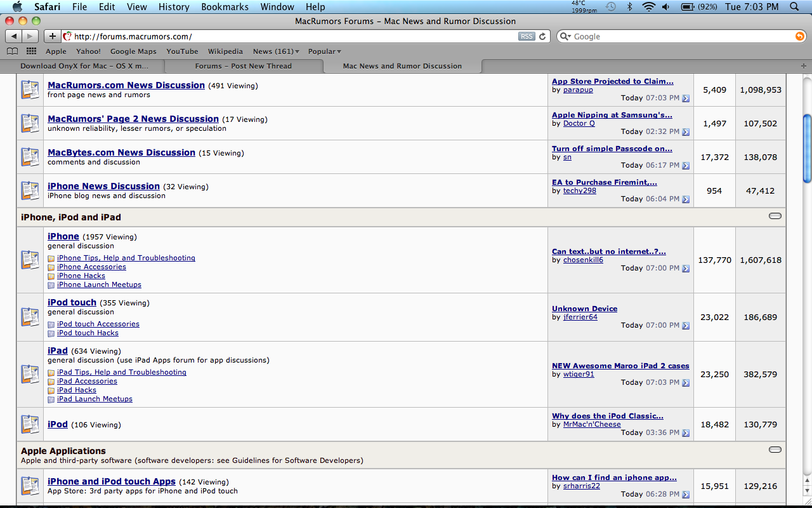Open the Top Sites grid icon
Viewport: 812px width, 508px height.
pos(31,51)
